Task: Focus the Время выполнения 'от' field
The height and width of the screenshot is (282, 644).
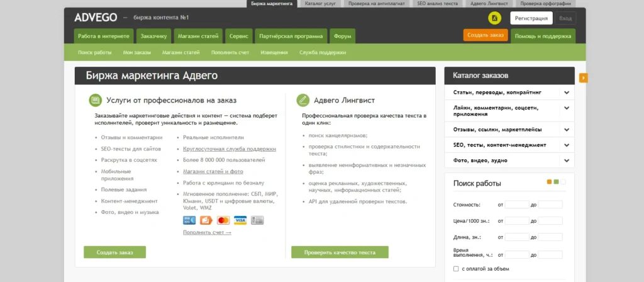Action: [x=517, y=255]
